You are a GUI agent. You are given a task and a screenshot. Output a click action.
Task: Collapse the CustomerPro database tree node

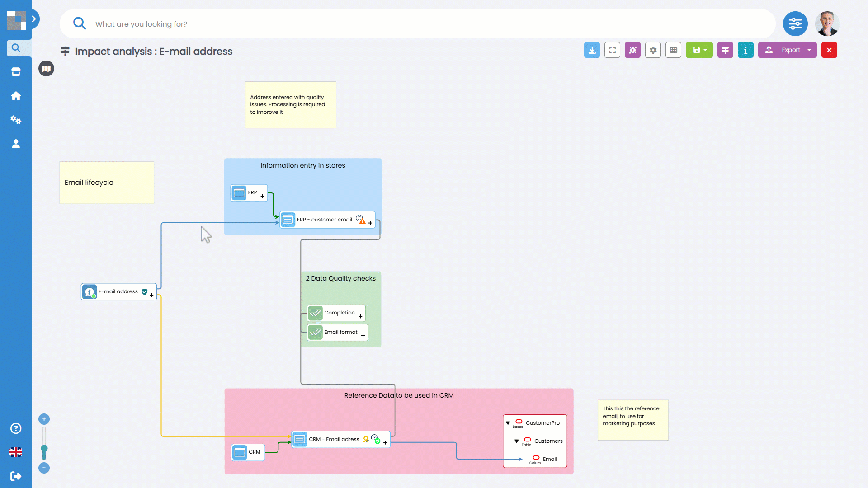(508, 423)
